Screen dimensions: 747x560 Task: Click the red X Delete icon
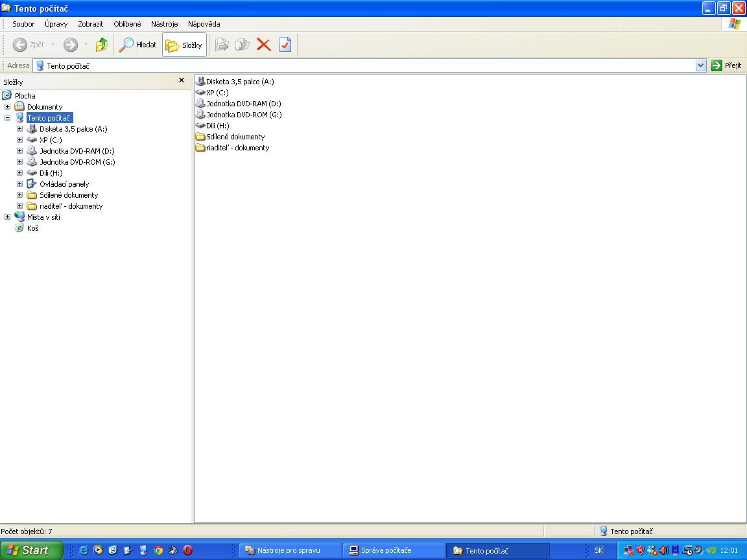point(263,45)
